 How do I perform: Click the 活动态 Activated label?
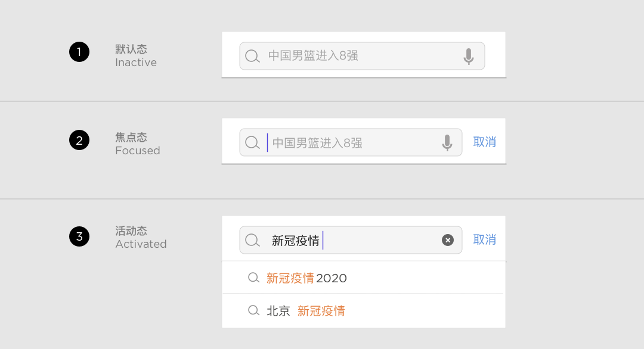141,238
